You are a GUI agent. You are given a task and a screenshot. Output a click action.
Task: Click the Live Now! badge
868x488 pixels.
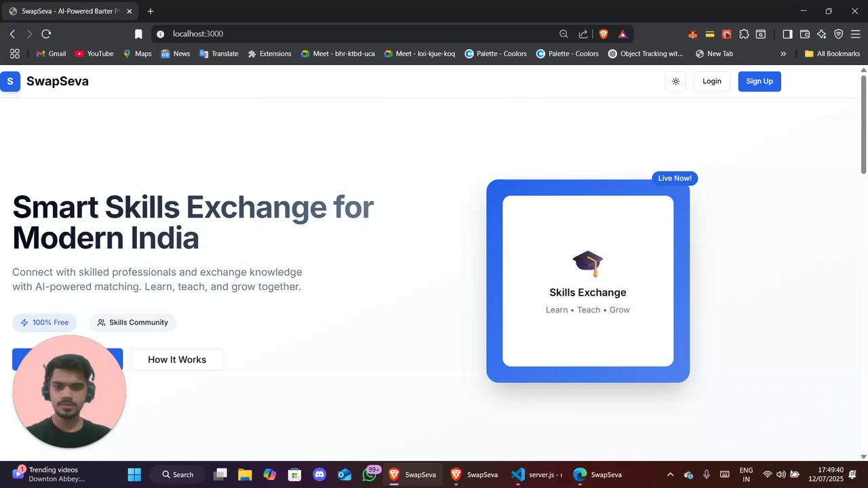pyautogui.click(x=675, y=178)
